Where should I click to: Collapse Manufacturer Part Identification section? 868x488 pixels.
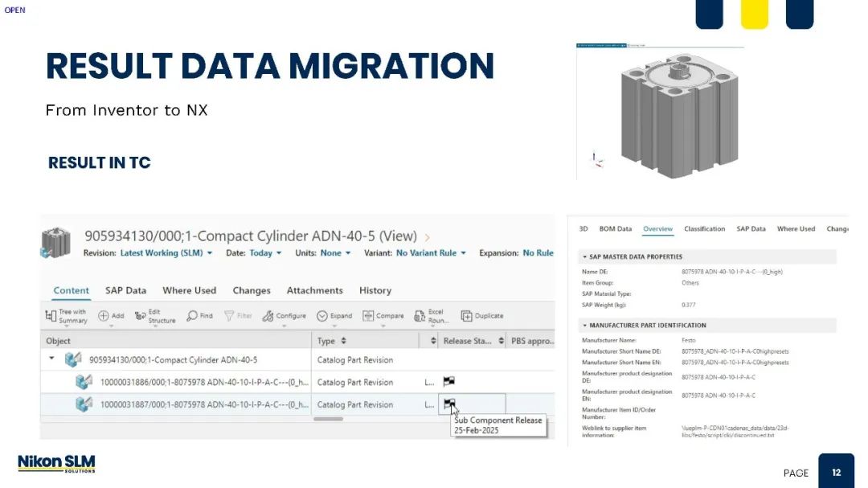[584, 325]
